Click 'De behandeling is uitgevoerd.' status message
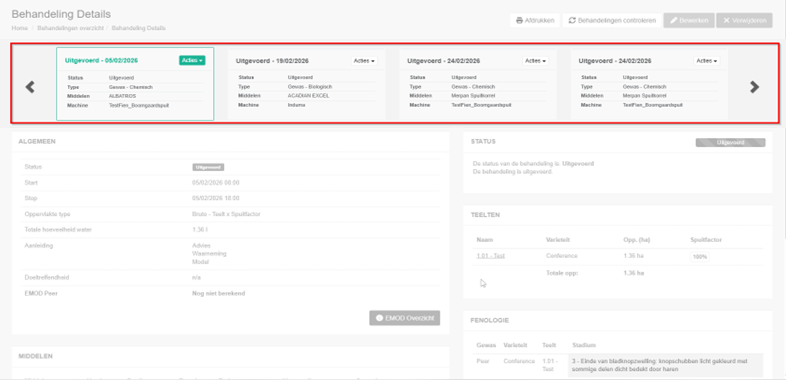786x380 pixels. pyautogui.click(x=512, y=171)
